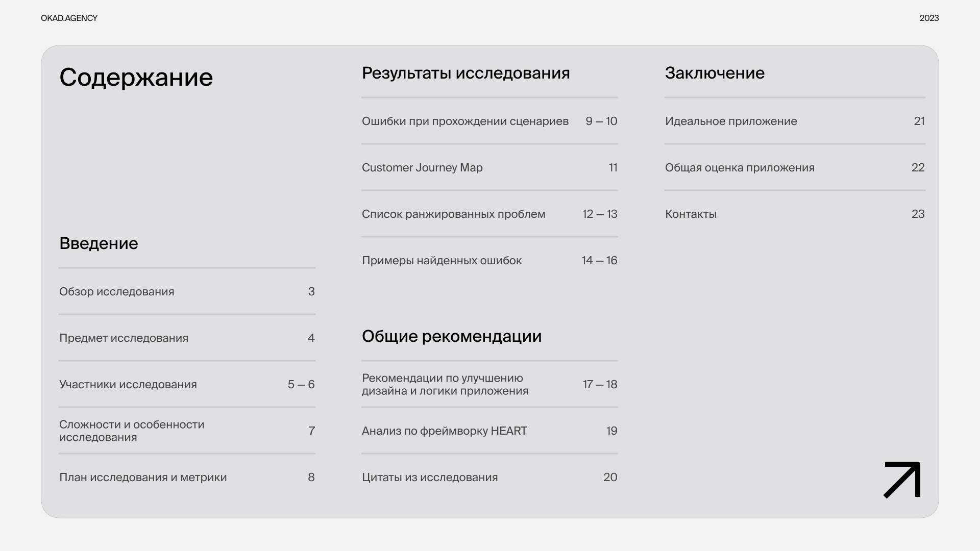Viewport: 980px width, 551px height.
Task: Click the diagonal arrow icon
Action: [x=902, y=480]
